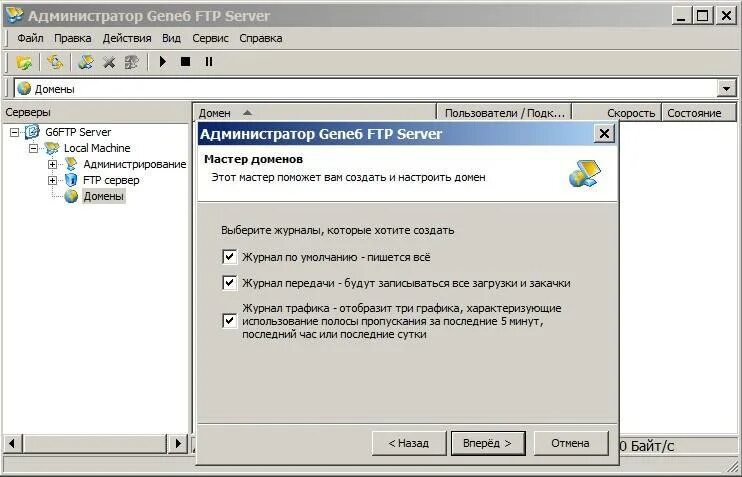
Task: Click the open folder toolbar icon
Action: pyautogui.click(x=24, y=62)
